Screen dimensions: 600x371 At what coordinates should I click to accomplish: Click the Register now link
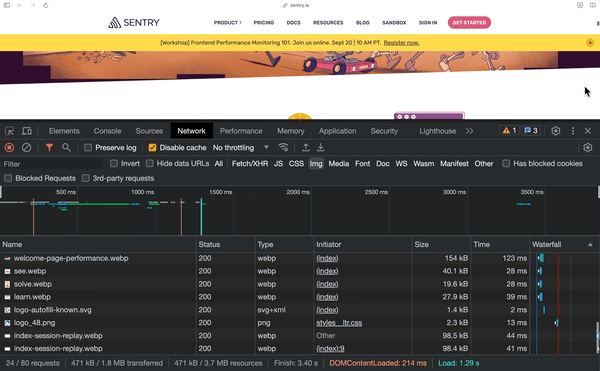point(401,42)
